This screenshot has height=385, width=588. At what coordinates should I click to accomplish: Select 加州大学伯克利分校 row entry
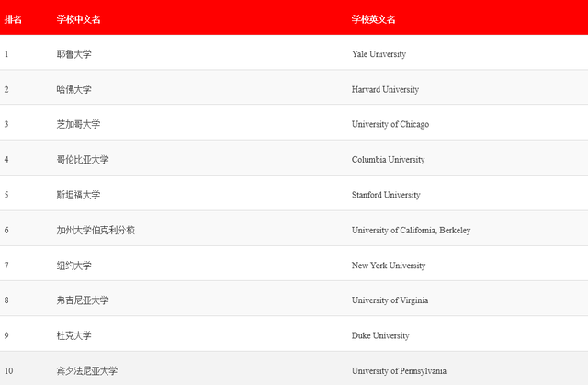[96, 230]
